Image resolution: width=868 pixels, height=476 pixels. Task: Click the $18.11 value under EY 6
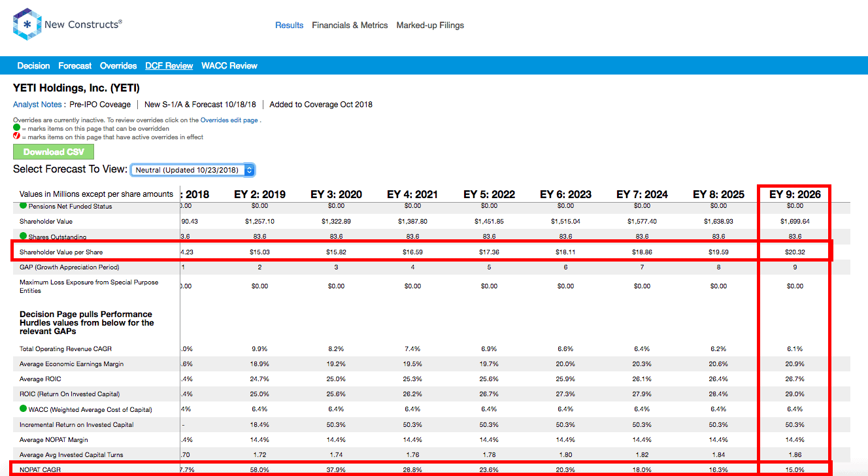click(565, 252)
